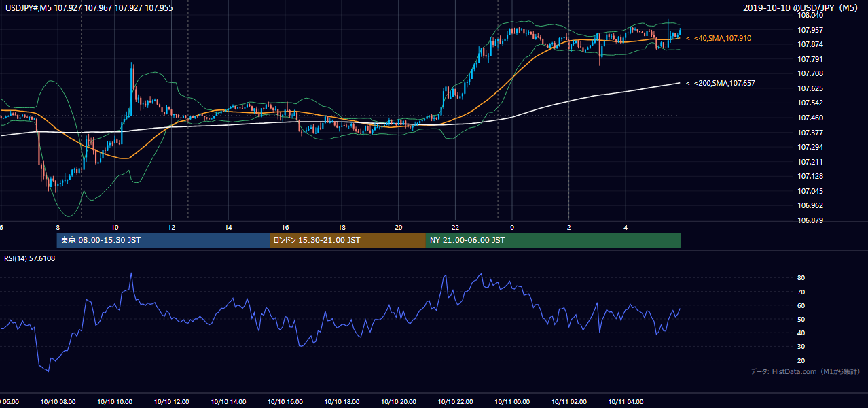Select the 40 SMA label 107.910
Viewport: 868px width, 408px height.
click(x=719, y=38)
